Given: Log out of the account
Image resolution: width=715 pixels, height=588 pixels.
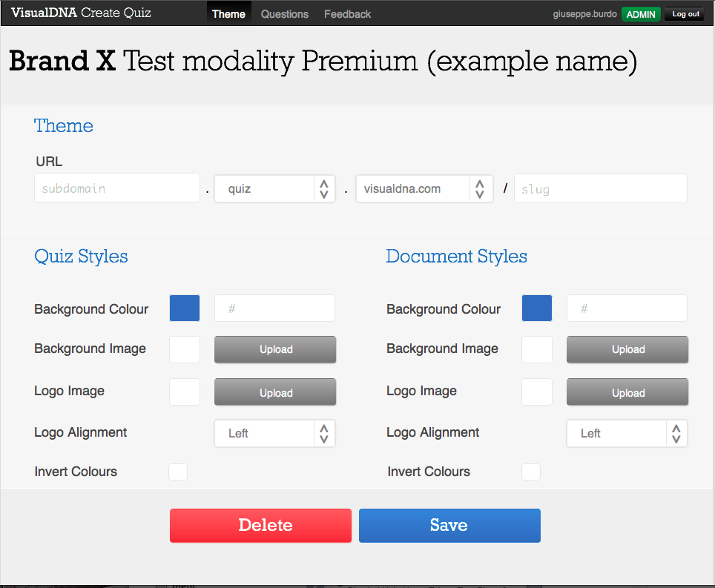Looking at the screenshot, I should tap(685, 14).
